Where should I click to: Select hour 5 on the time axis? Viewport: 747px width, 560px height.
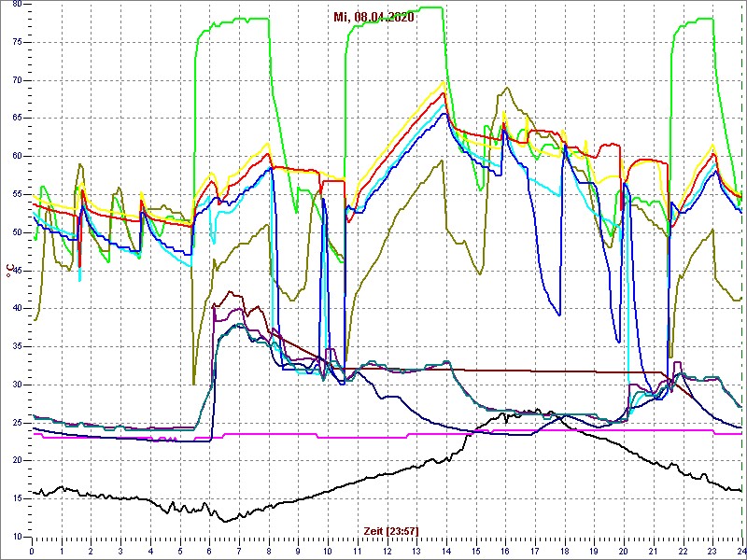[180, 551]
